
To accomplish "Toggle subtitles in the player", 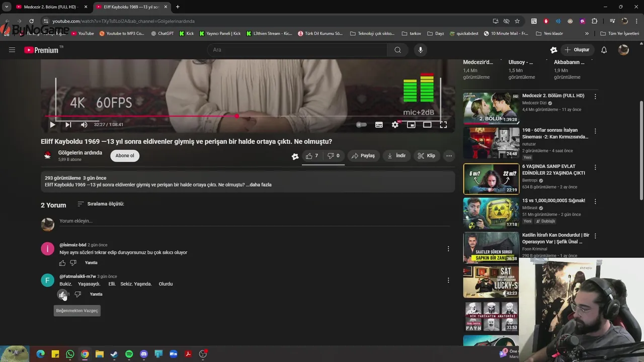I will [379, 125].
